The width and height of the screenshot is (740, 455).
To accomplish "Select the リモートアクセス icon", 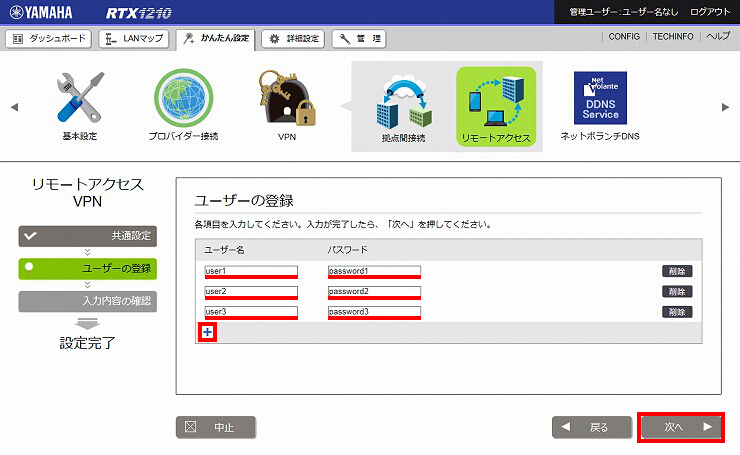I will tap(496, 106).
